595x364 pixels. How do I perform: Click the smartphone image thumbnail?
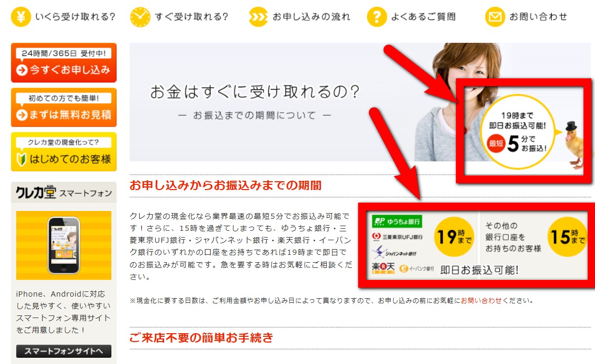point(64,245)
